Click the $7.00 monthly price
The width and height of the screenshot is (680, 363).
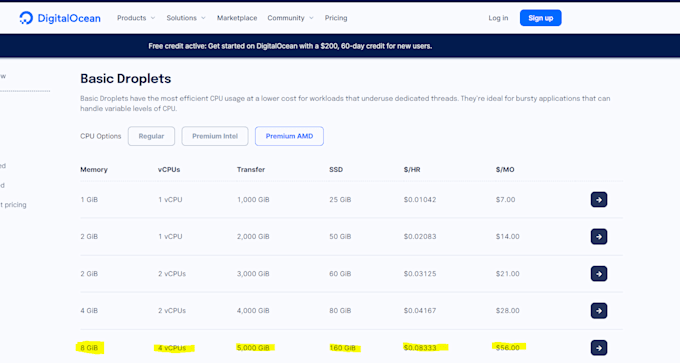click(x=505, y=199)
